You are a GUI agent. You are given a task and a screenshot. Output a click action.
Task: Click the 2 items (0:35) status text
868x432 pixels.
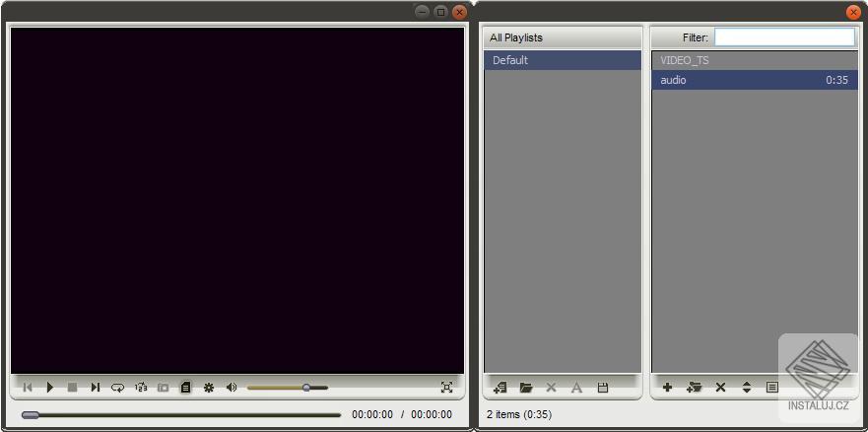519,414
